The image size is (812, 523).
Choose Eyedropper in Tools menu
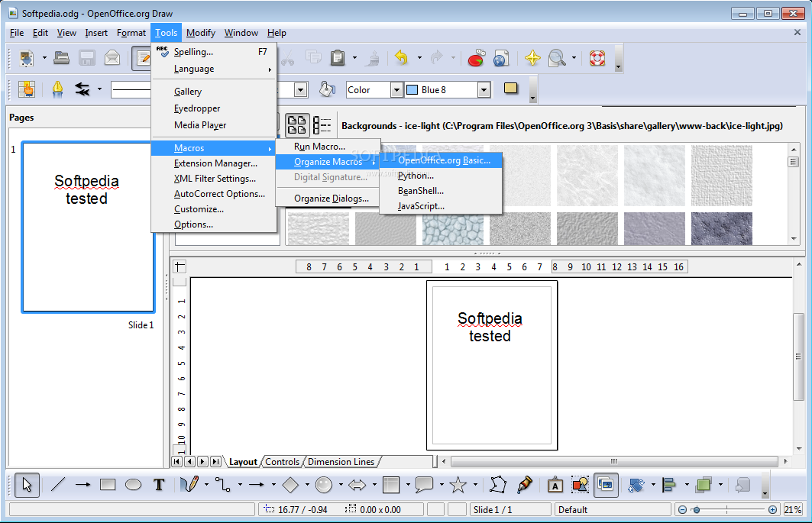[x=213, y=108]
